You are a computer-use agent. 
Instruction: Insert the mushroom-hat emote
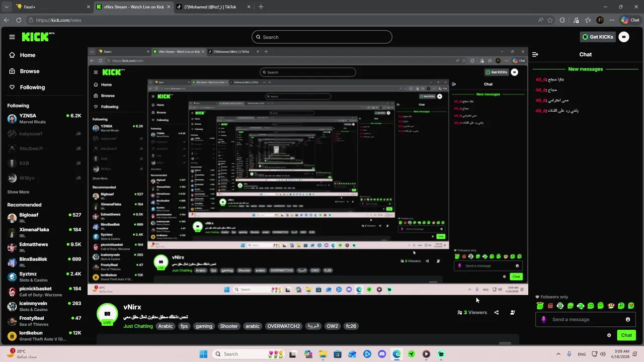click(x=611, y=305)
